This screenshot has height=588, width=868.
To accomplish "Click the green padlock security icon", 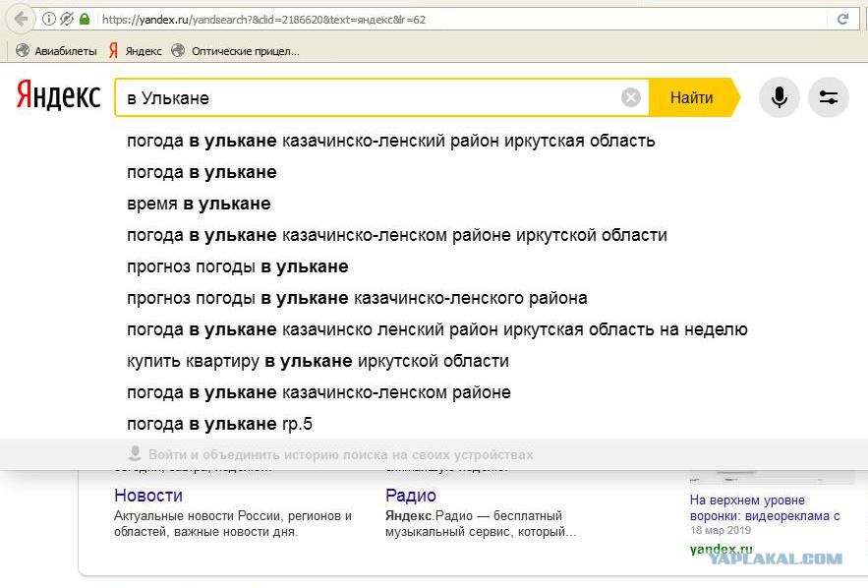I will (85, 19).
